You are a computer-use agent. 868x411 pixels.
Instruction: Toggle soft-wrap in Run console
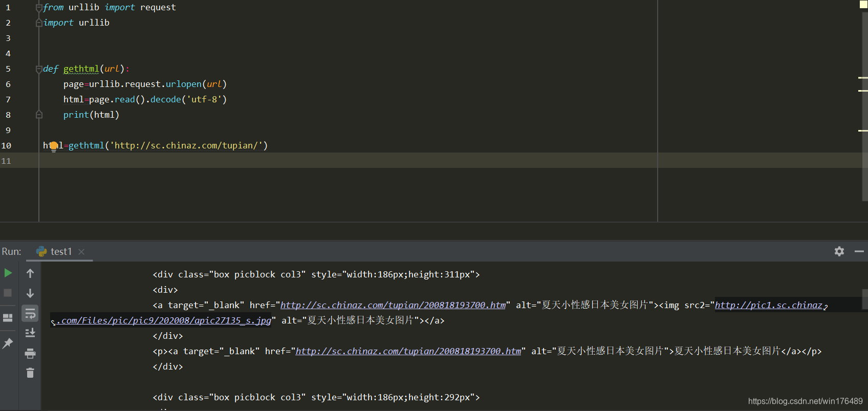pyautogui.click(x=30, y=313)
